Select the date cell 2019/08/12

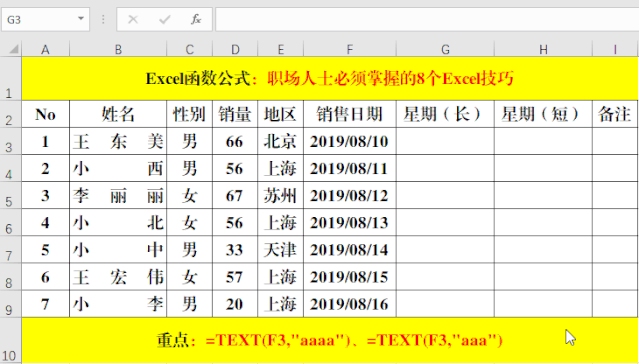coord(350,195)
